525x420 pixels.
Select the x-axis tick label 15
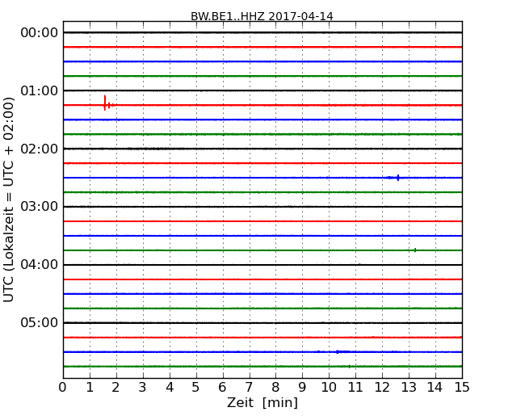tap(462, 388)
